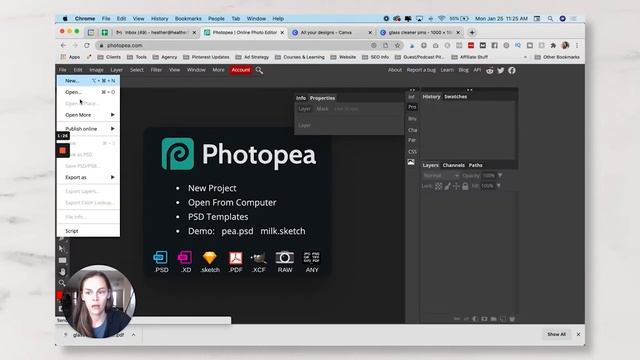Open CSS side panel button

412,152
